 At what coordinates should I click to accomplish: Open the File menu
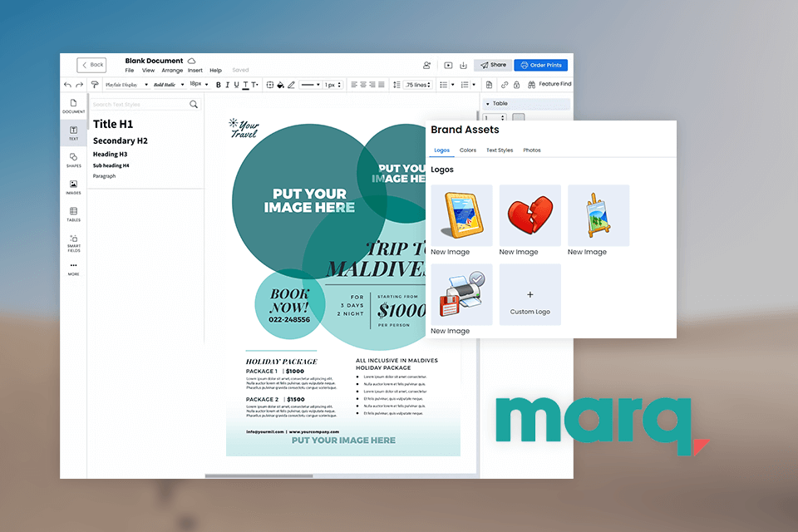(130, 71)
